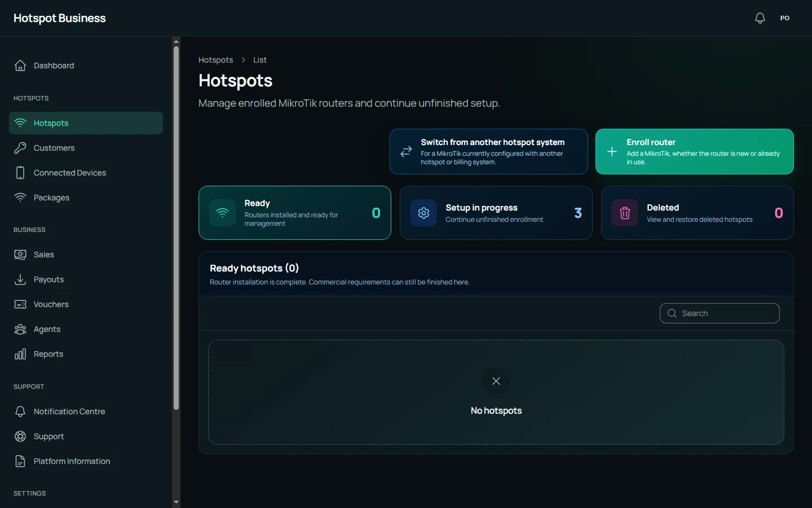
Task: Navigate to Agents
Action: point(86,329)
